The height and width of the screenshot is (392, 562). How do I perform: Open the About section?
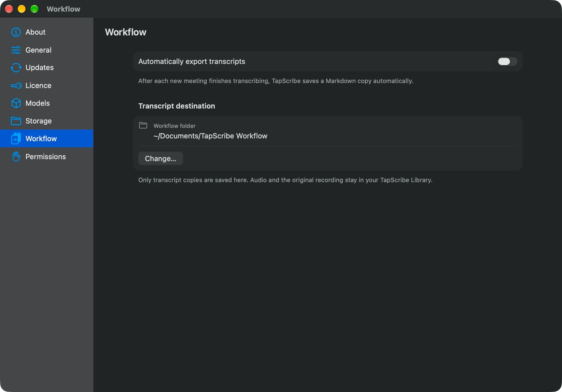(47, 32)
